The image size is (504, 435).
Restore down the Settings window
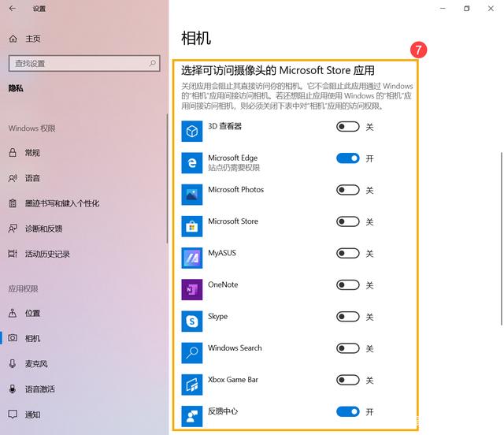click(x=467, y=9)
